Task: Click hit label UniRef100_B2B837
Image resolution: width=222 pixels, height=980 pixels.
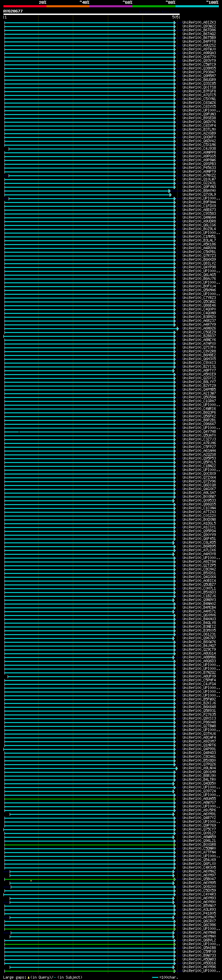Action: coord(199,336)
